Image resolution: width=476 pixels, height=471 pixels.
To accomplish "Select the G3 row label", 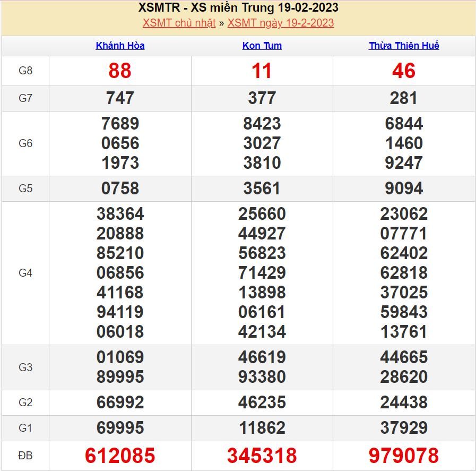I will tap(25, 367).
